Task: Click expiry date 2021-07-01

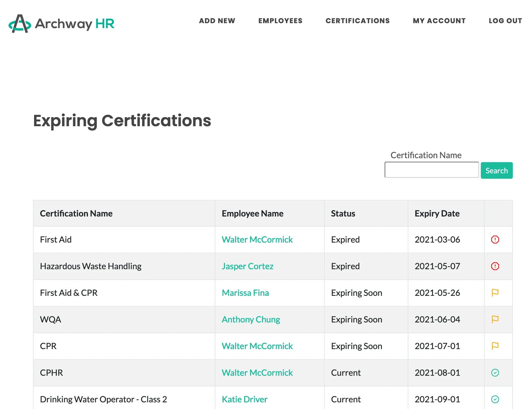Action: (x=437, y=346)
